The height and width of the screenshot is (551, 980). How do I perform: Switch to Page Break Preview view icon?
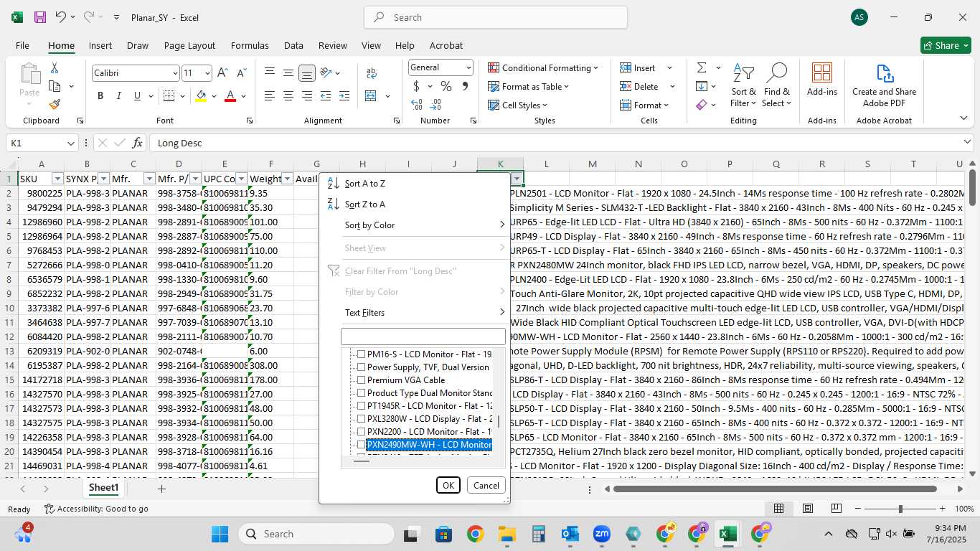coord(836,509)
